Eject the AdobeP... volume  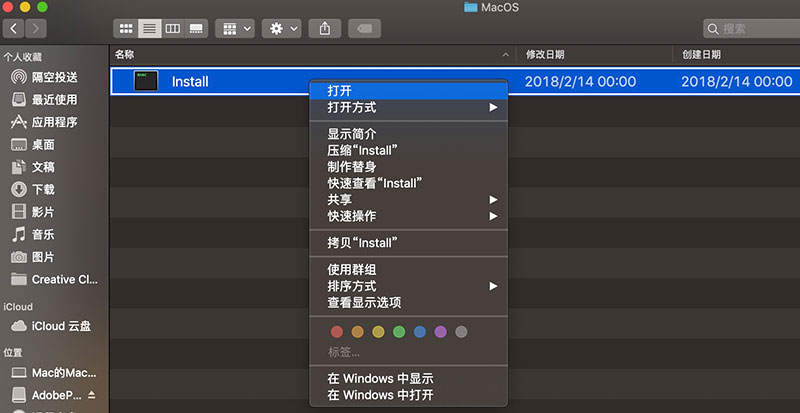click(93, 395)
